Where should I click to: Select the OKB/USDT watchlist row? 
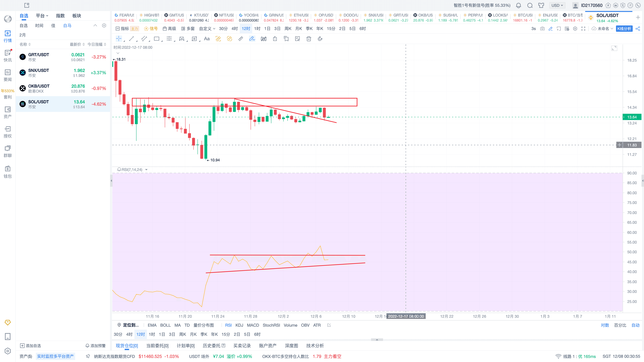click(x=63, y=88)
